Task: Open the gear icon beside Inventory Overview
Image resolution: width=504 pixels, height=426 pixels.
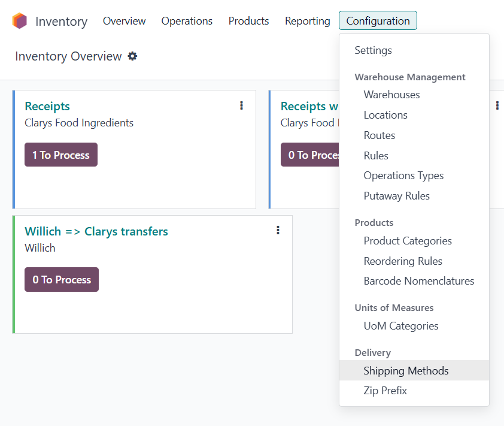Action: [x=133, y=56]
